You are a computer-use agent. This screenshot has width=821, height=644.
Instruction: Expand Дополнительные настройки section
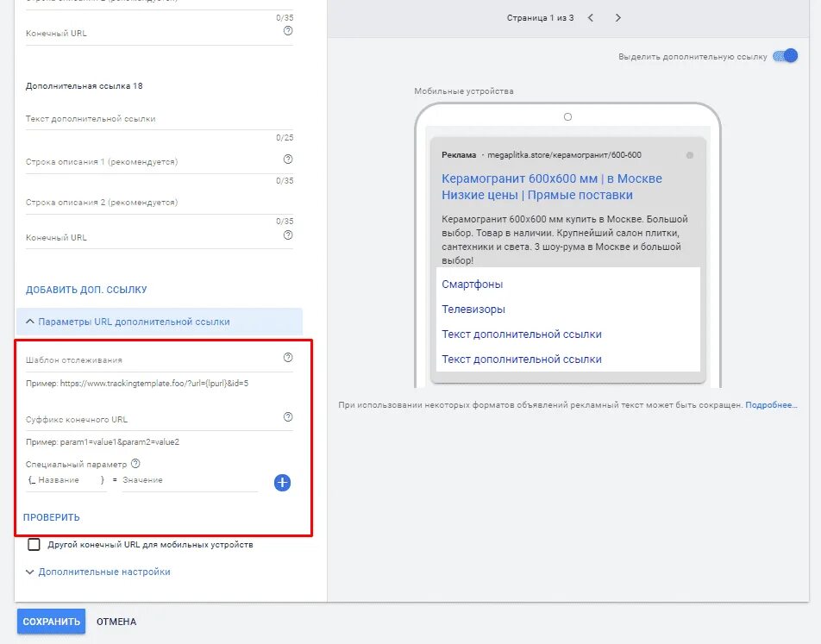[x=98, y=572]
